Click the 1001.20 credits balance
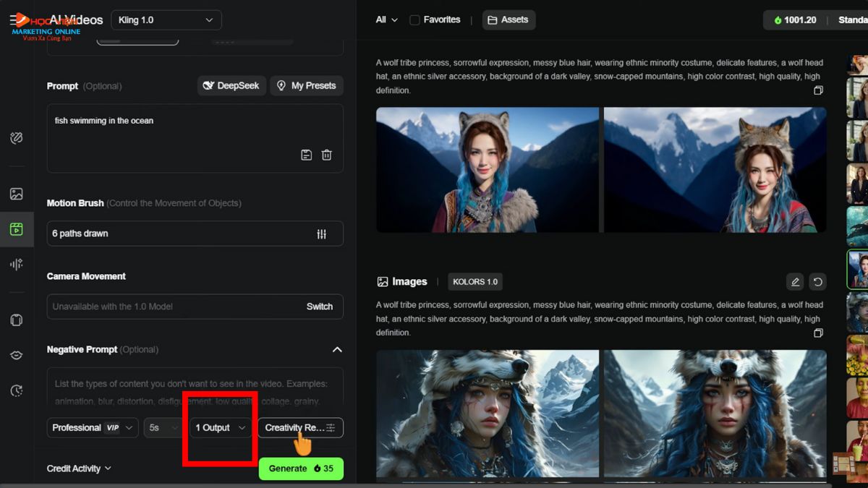868x488 pixels. click(x=796, y=20)
